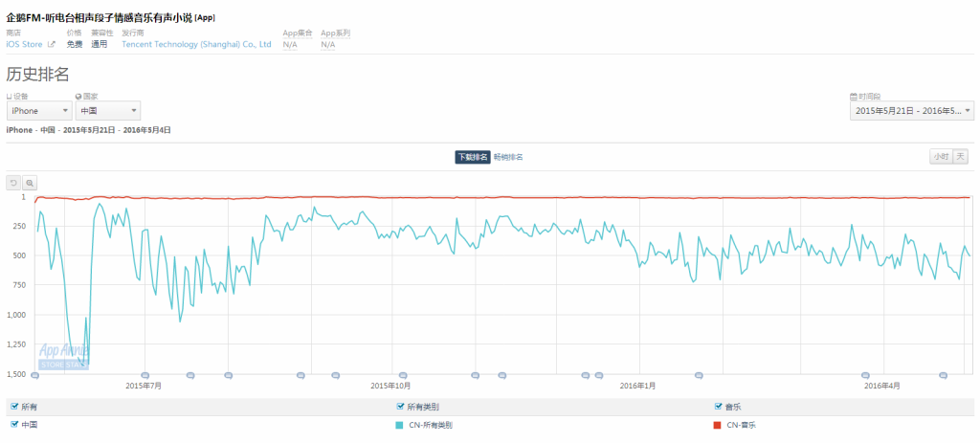Toggle the 所有类别 checkbox
This screenshot has width=980, height=443.
pyautogui.click(x=401, y=407)
